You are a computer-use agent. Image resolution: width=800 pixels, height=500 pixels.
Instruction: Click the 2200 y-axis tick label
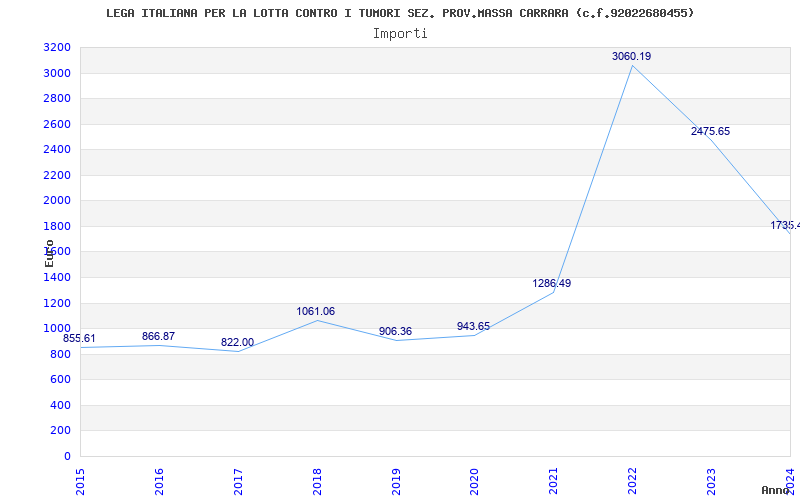coord(57,176)
